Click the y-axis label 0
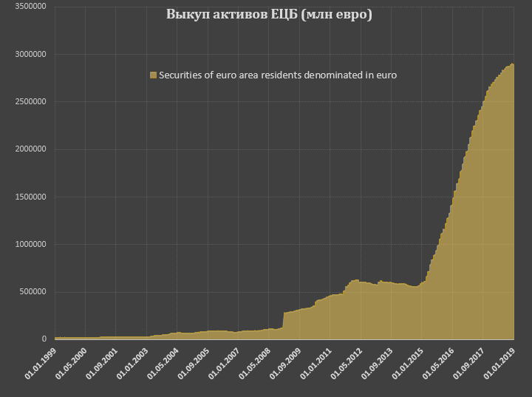 (x=44, y=339)
